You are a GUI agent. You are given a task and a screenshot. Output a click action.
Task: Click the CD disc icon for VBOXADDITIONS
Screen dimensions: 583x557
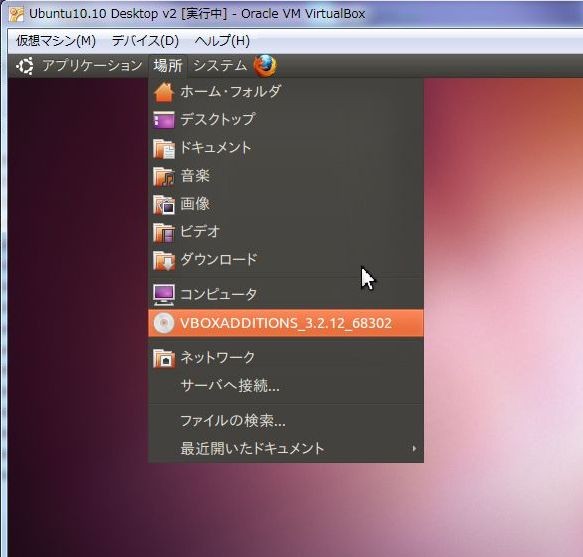(164, 323)
